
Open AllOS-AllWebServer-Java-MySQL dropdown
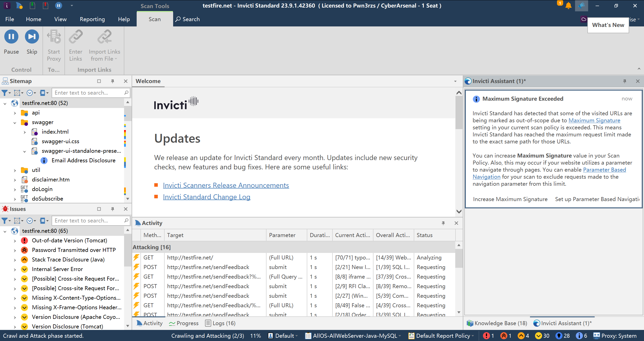click(x=353, y=336)
